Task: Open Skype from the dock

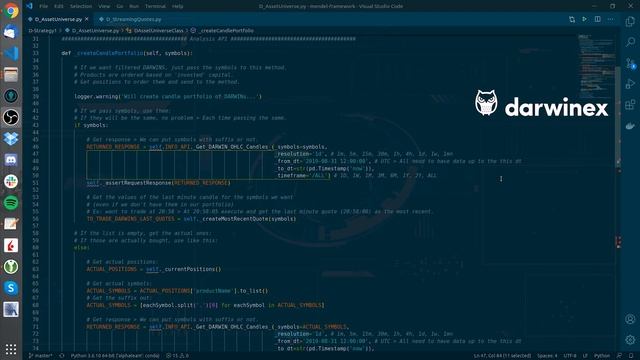Action: point(11,288)
